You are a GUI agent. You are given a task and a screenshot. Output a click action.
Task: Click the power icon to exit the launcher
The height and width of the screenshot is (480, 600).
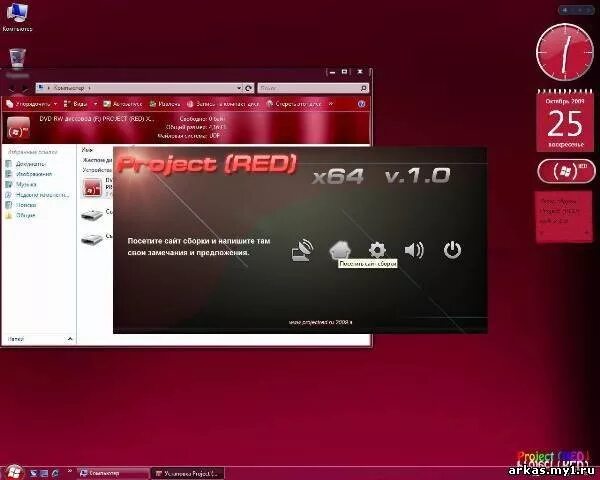(452, 250)
